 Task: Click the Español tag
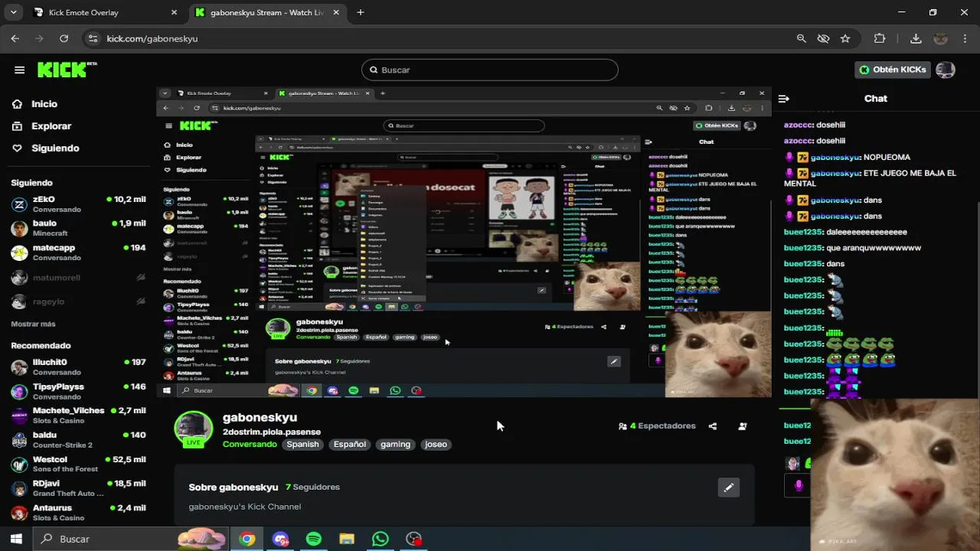tap(350, 445)
